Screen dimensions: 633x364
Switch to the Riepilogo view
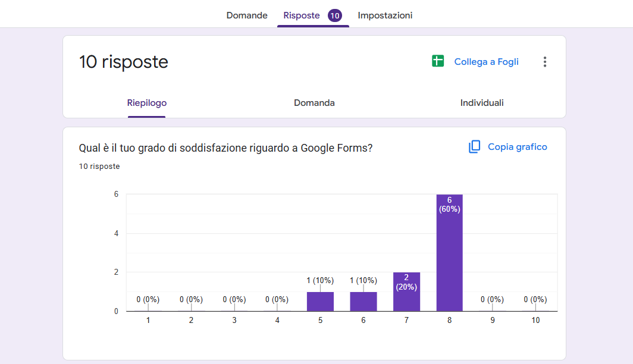[146, 102]
